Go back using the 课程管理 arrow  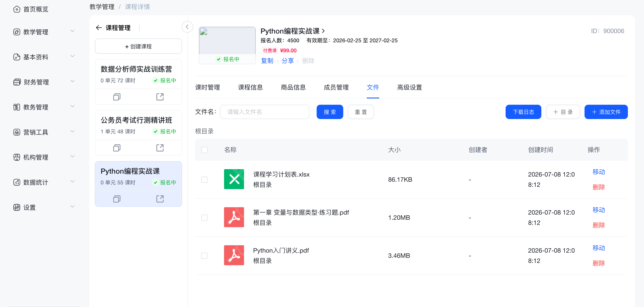[x=99, y=28]
